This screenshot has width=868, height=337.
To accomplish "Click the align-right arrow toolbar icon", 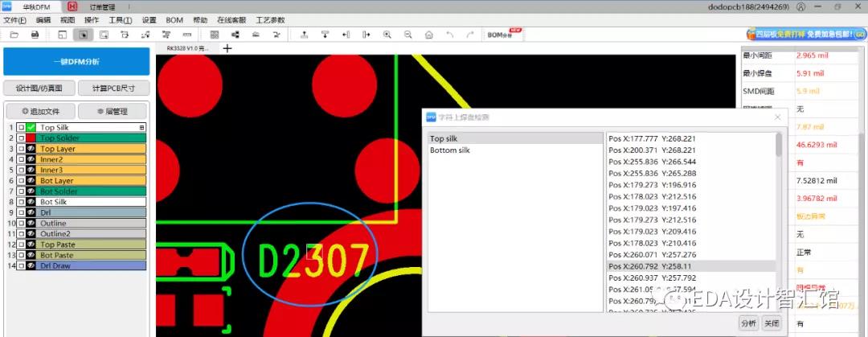I will coord(366,35).
